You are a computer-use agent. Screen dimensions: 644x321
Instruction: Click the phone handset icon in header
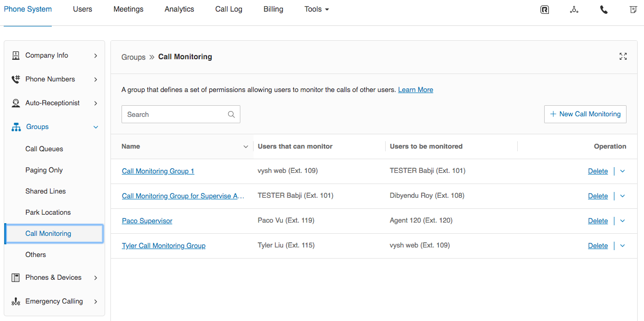[x=604, y=10]
